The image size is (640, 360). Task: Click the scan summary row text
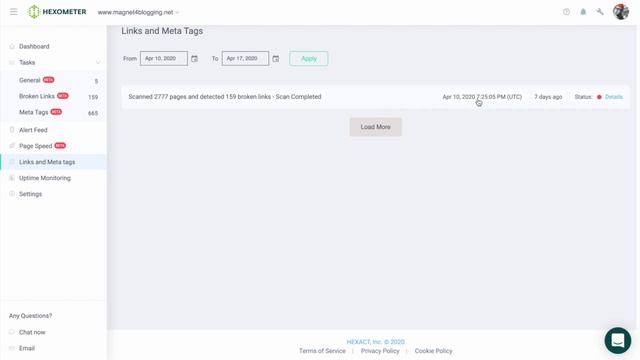coord(225,97)
